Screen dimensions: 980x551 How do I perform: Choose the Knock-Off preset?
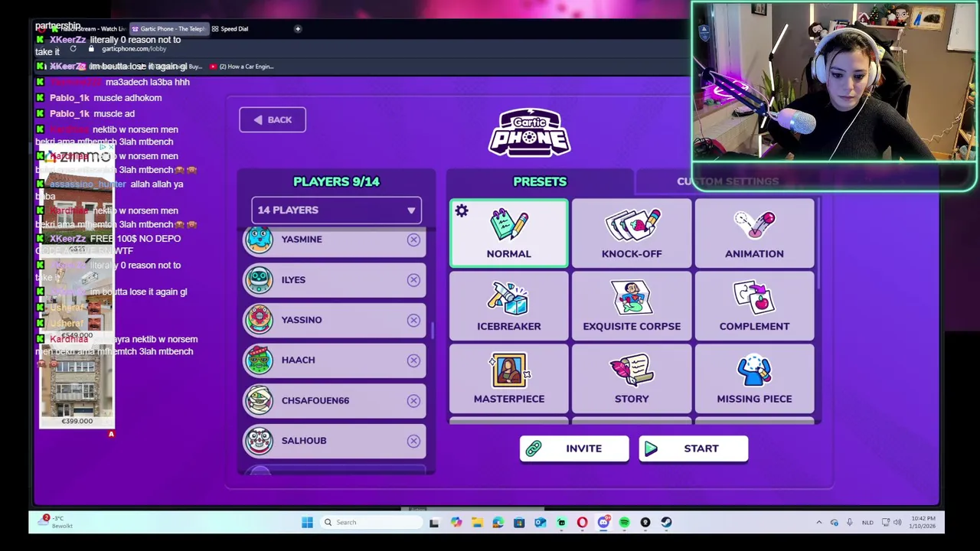tap(632, 233)
